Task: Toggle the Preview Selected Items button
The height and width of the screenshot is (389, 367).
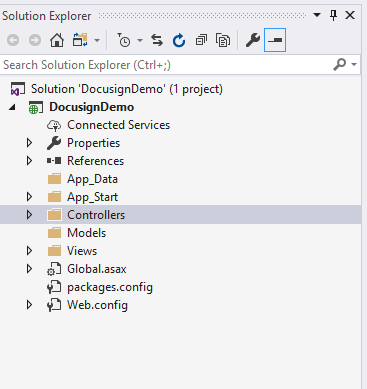Action: coord(275,40)
